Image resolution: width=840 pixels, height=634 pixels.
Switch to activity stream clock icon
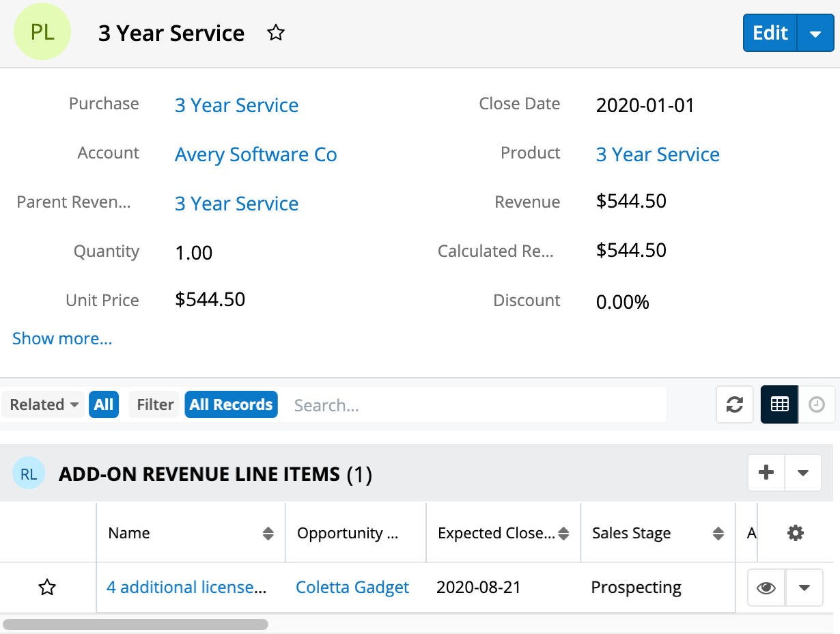pyautogui.click(x=817, y=404)
